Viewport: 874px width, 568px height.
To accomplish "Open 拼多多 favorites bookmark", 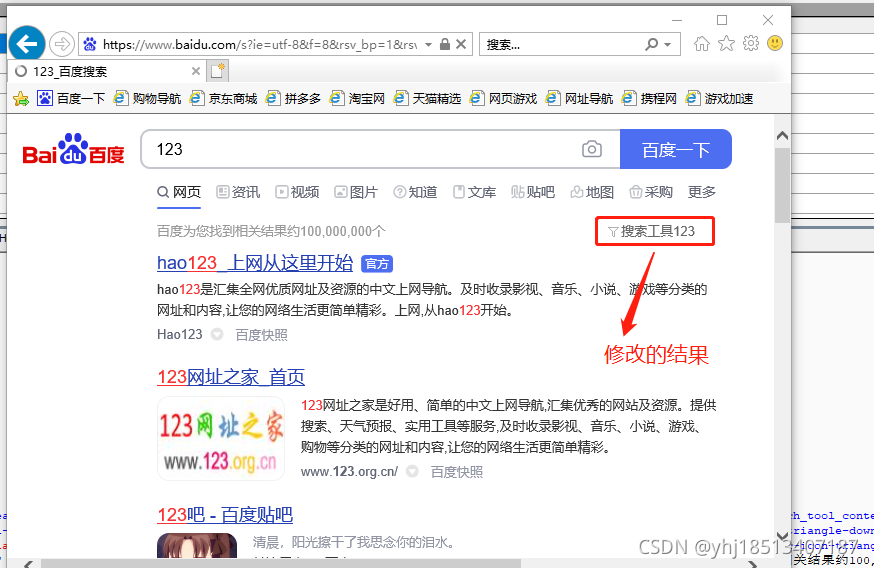I will tap(293, 99).
